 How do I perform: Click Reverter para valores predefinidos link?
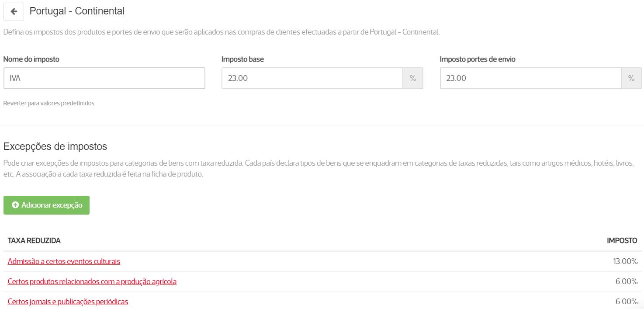pyautogui.click(x=48, y=103)
